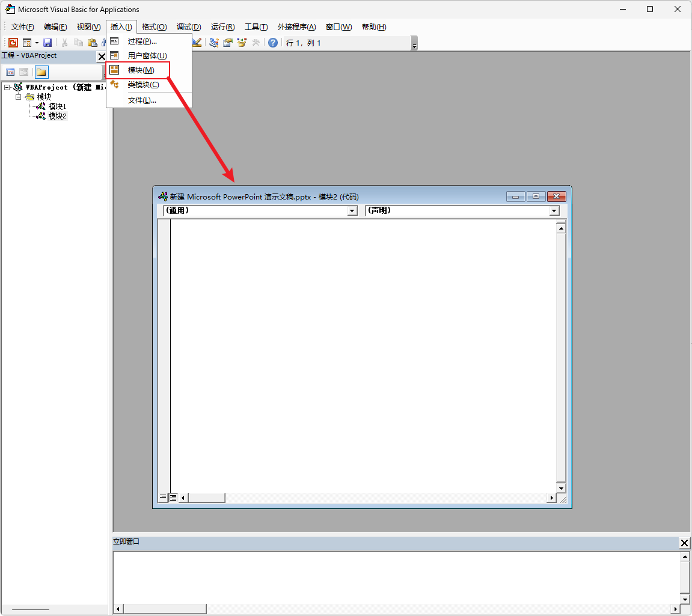Click the View Microsoft PowerPoint toolbar icon
Viewport: 692px width, 616px height.
13,42
